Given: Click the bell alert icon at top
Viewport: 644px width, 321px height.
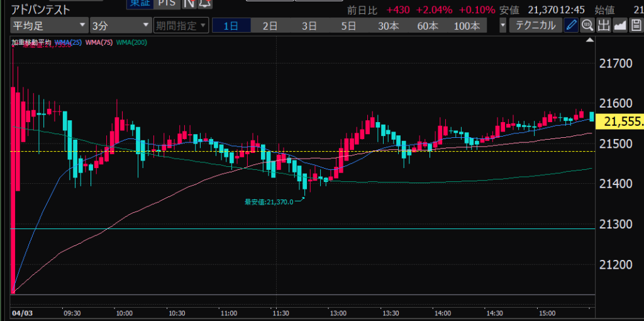Looking at the screenshot, I should tap(205, 3).
